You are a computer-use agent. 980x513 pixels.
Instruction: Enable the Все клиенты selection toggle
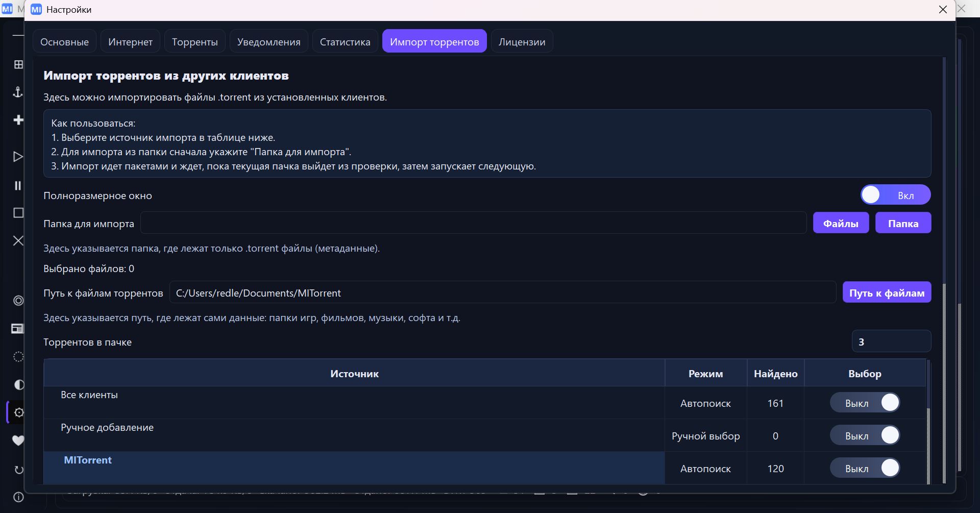click(865, 403)
